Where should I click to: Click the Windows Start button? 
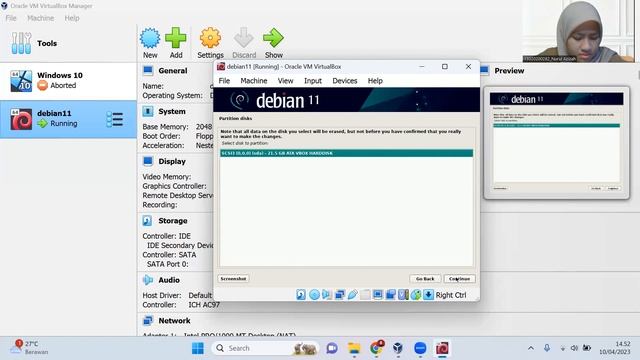[x=198, y=348]
